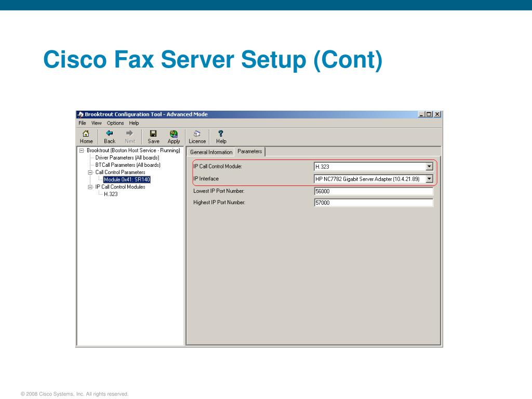Open the Help menu in menu bar
The height and width of the screenshot is (399, 532).
pyautogui.click(x=134, y=123)
